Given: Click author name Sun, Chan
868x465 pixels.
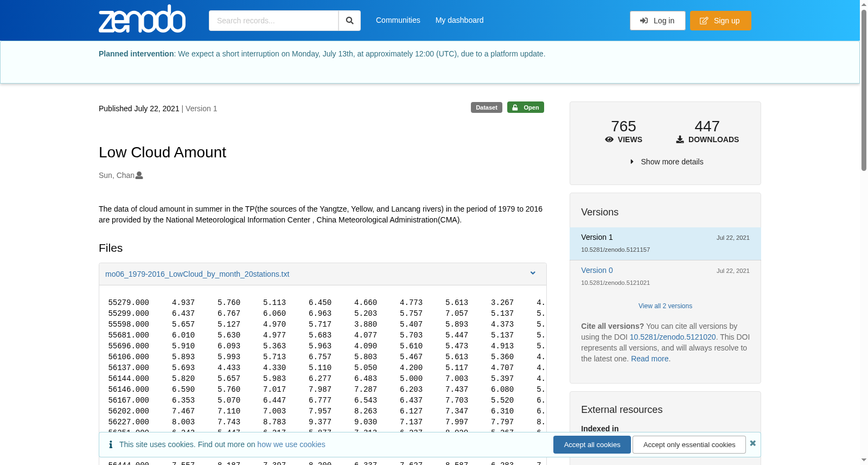Looking at the screenshot, I should tap(117, 175).
